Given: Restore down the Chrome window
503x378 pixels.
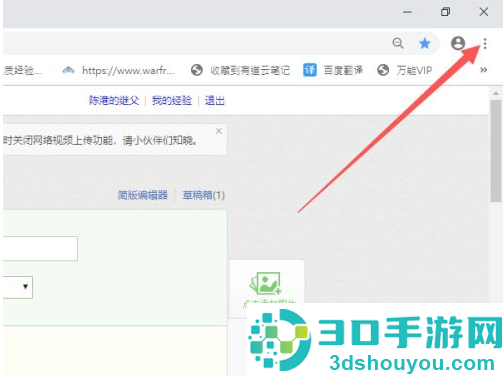Looking at the screenshot, I should coord(445,12).
